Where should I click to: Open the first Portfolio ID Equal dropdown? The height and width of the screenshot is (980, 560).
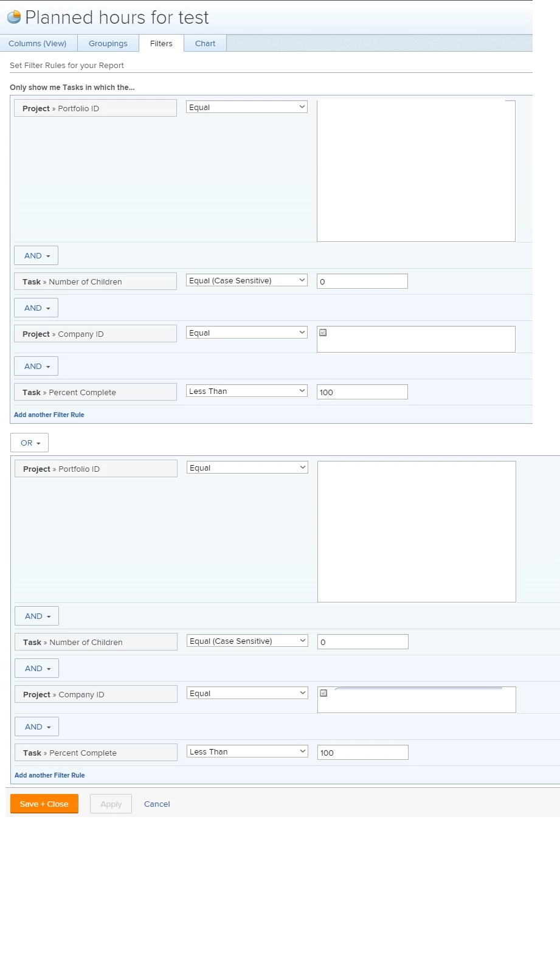[247, 107]
